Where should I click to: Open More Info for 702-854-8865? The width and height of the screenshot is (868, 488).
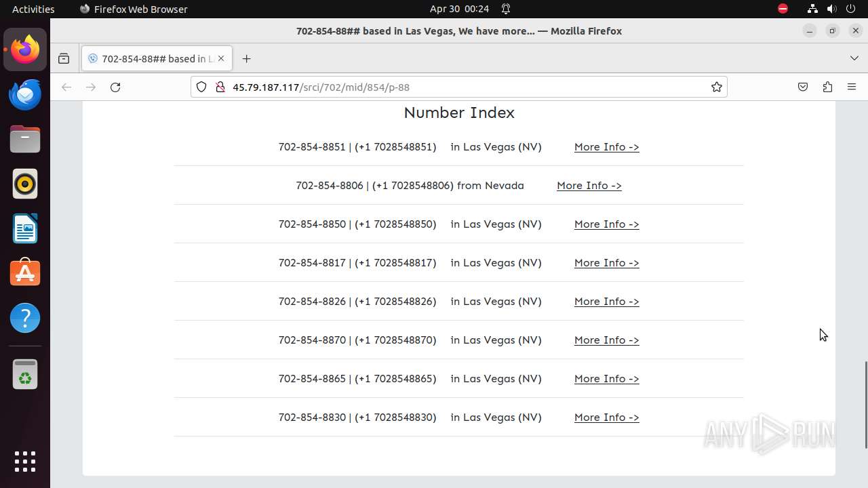pos(607,379)
